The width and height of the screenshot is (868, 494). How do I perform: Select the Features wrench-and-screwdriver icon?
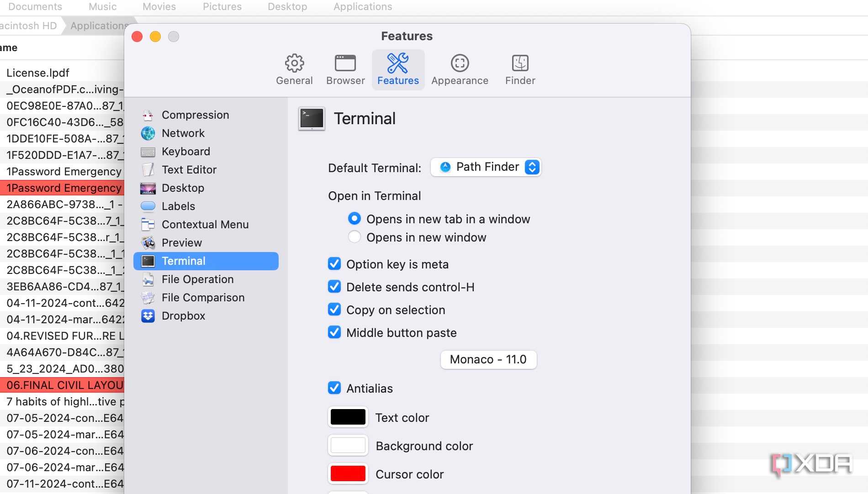(398, 63)
